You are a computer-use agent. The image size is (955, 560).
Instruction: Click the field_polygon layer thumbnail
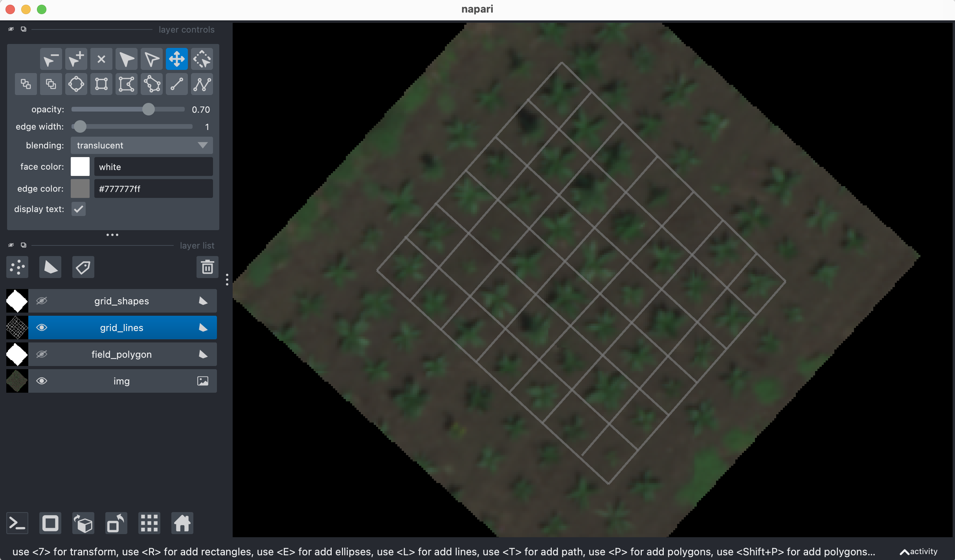click(x=17, y=354)
